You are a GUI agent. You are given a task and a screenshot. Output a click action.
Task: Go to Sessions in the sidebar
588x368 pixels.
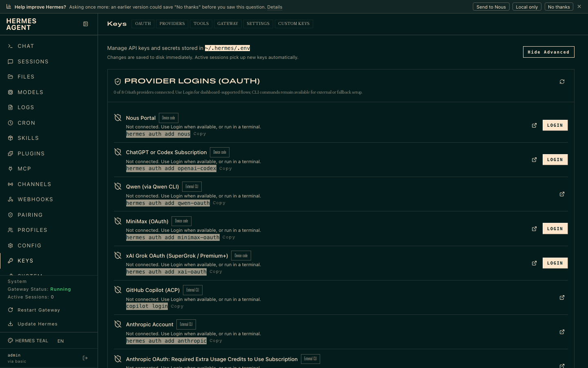49,62
